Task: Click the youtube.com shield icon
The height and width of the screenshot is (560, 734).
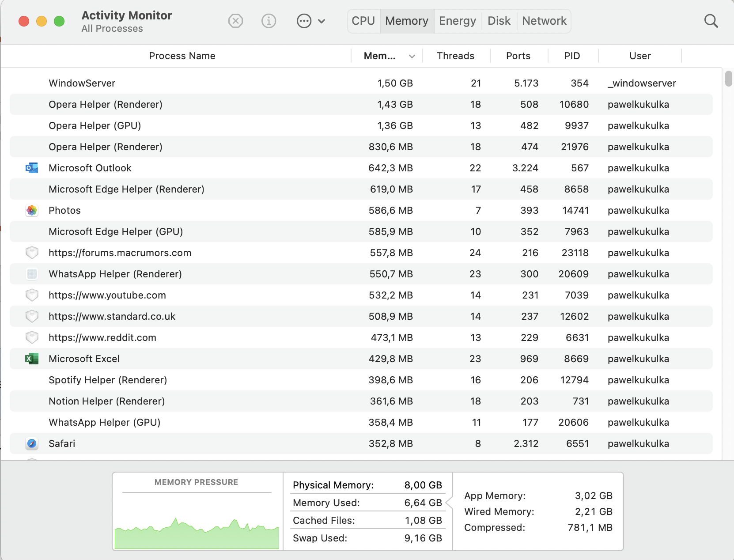Action: (32, 295)
